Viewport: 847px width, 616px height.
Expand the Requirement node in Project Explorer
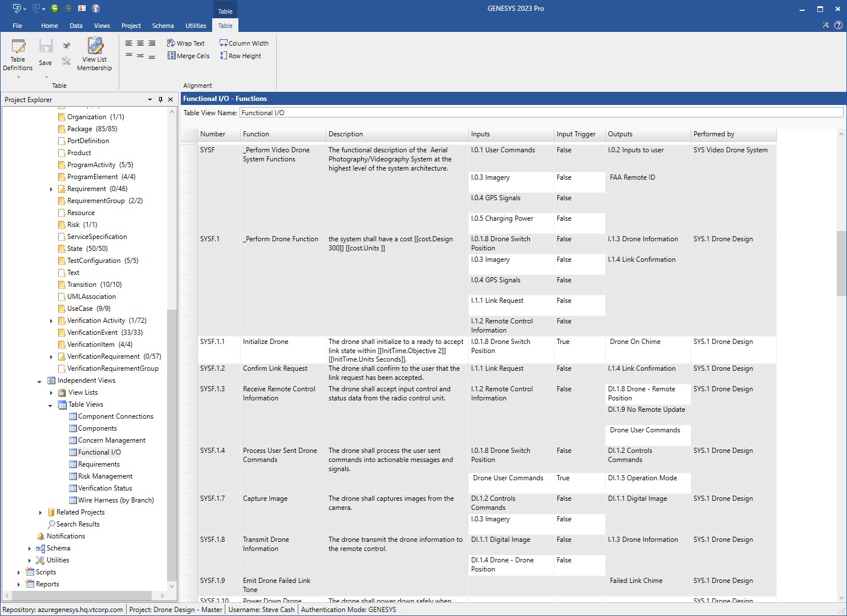(52, 189)
